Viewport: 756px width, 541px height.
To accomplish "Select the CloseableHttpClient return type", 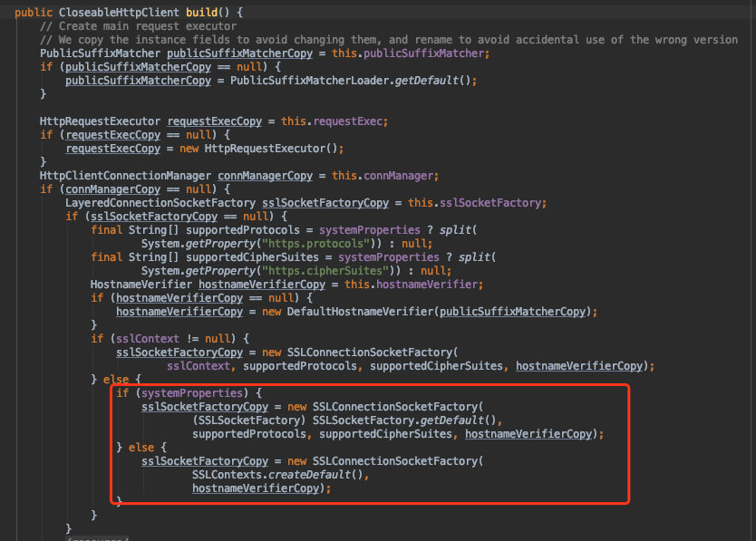I will [x=119, y=12].
